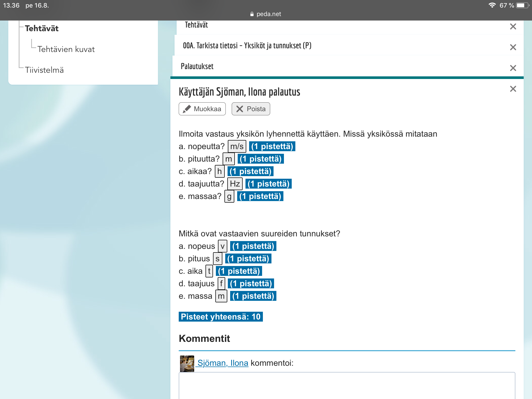The image size is (532, 399).
Task: Click the peda.net address bar
Action: (x=266, y=14)
